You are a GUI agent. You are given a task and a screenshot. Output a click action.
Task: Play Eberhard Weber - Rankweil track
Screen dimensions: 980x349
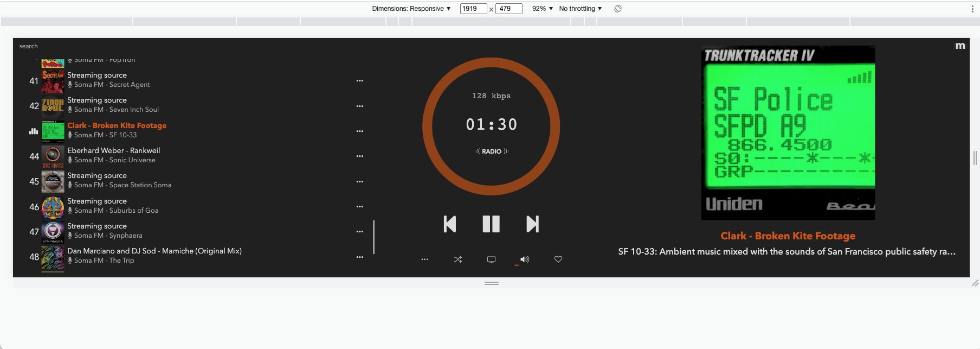114,150
